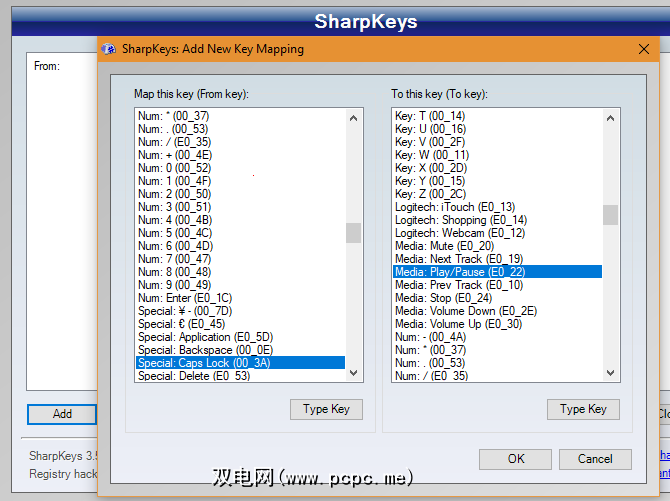Select 'Num: / (E0_35)' in From key list
Screen dimensions: 670x501
click(x=240, y=142)
